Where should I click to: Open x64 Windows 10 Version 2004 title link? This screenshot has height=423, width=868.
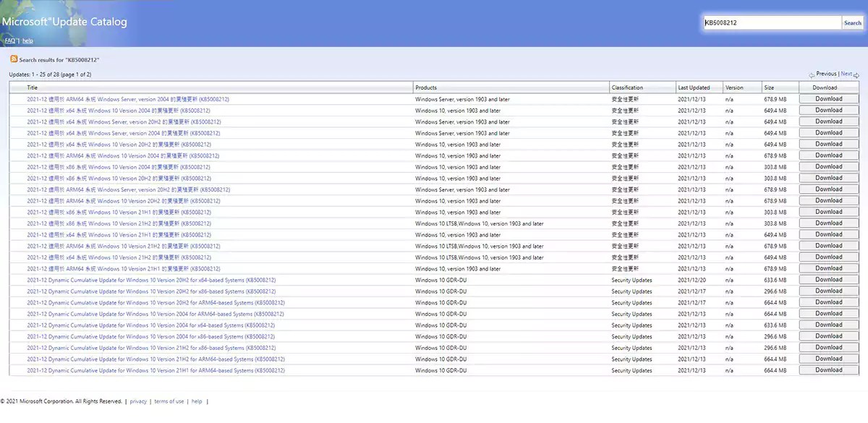click(119, 111)
